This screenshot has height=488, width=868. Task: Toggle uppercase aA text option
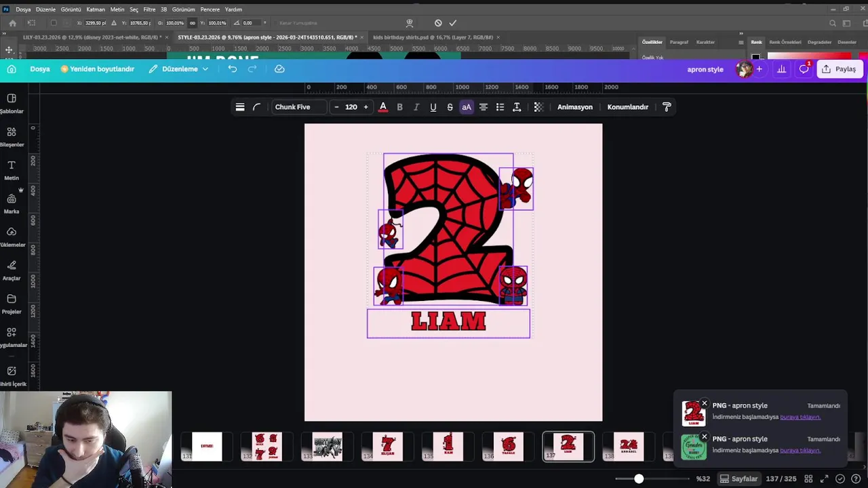click(x=467, y=107)
